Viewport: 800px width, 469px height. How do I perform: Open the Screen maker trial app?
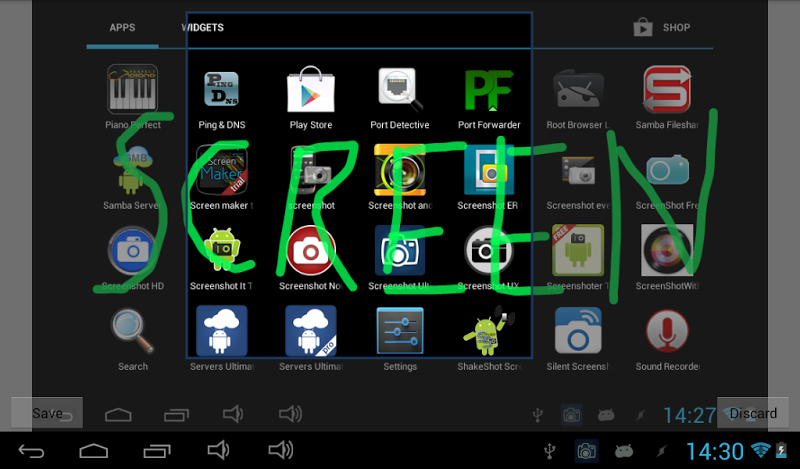pos(221,170)
